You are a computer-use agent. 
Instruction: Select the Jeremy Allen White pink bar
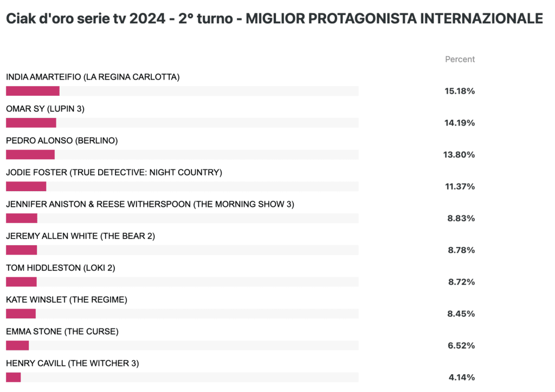pyautogui.click(x=22, y=250)
